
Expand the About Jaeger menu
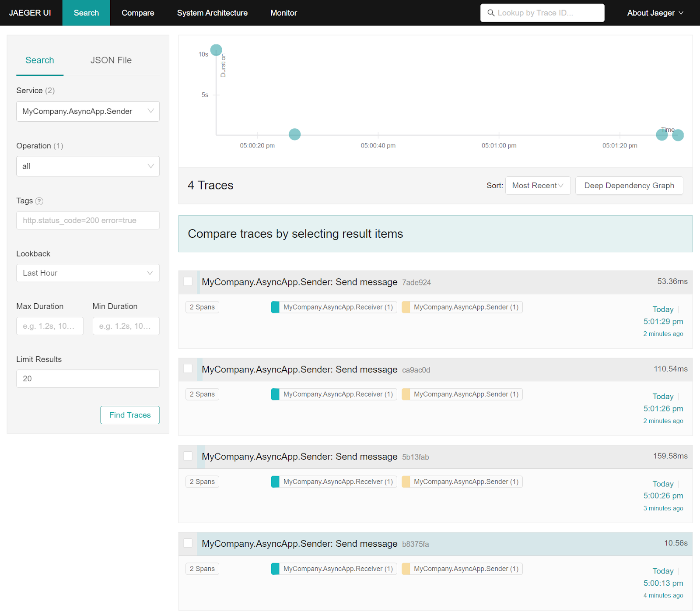[655, 13]
